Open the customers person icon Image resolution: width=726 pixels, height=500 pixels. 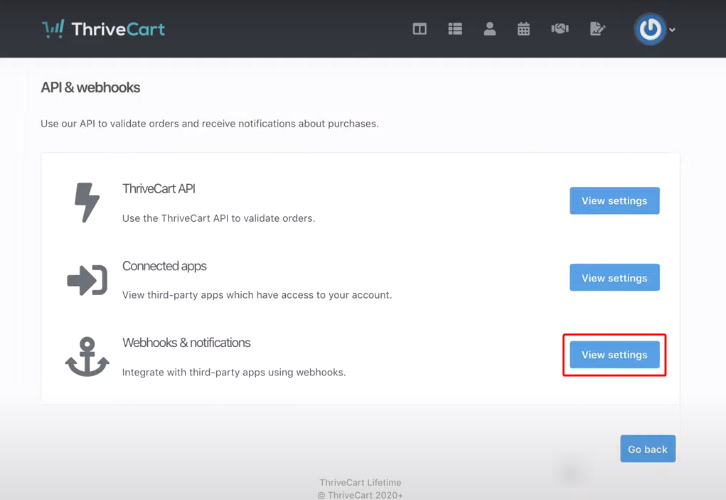tap(489, 29)
